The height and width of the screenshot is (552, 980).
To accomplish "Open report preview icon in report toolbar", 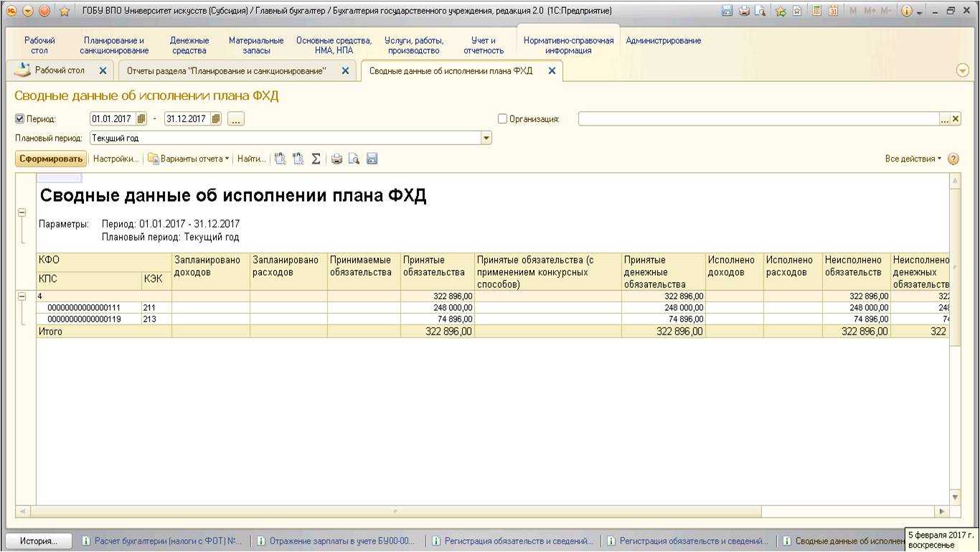I will pyautogui.click(x=354, y=159).
